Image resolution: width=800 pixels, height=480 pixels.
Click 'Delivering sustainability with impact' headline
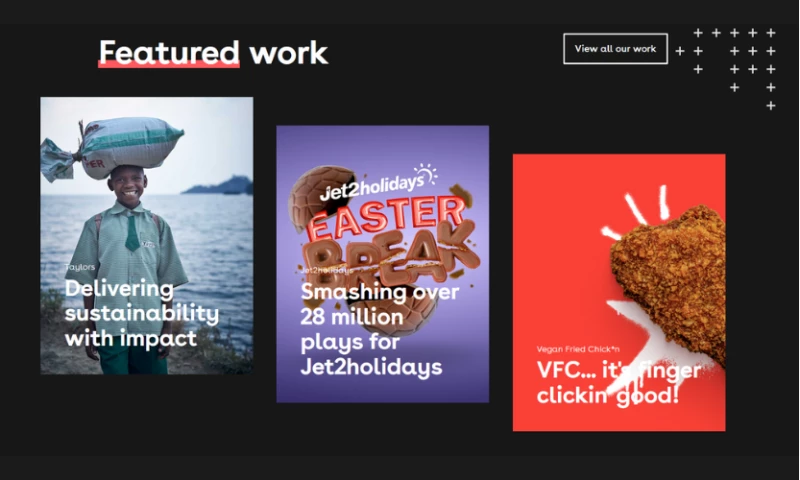click(142, 313)
